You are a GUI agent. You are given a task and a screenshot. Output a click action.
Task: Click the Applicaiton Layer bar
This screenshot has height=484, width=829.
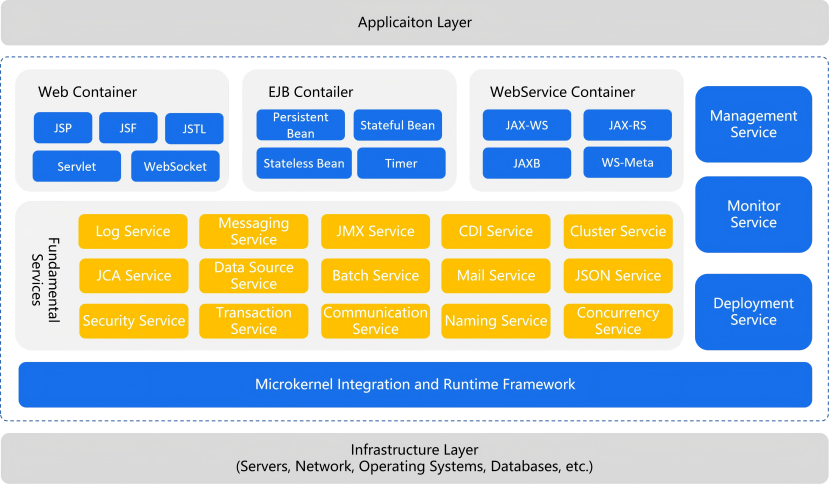(x=414, y=22)
